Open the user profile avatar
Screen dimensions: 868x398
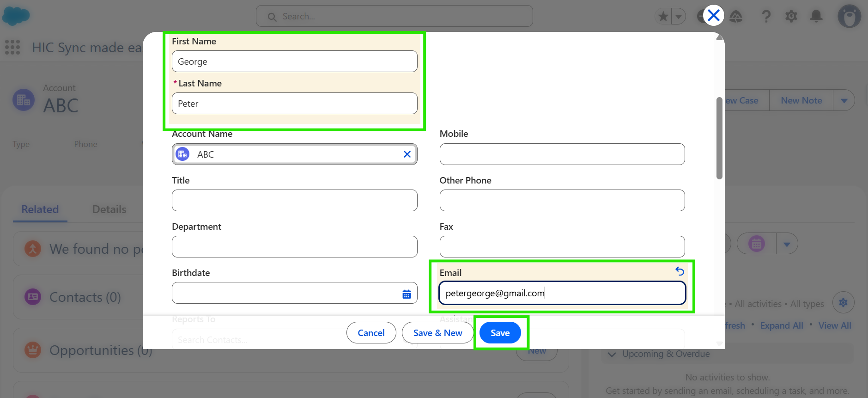point(850,17)
